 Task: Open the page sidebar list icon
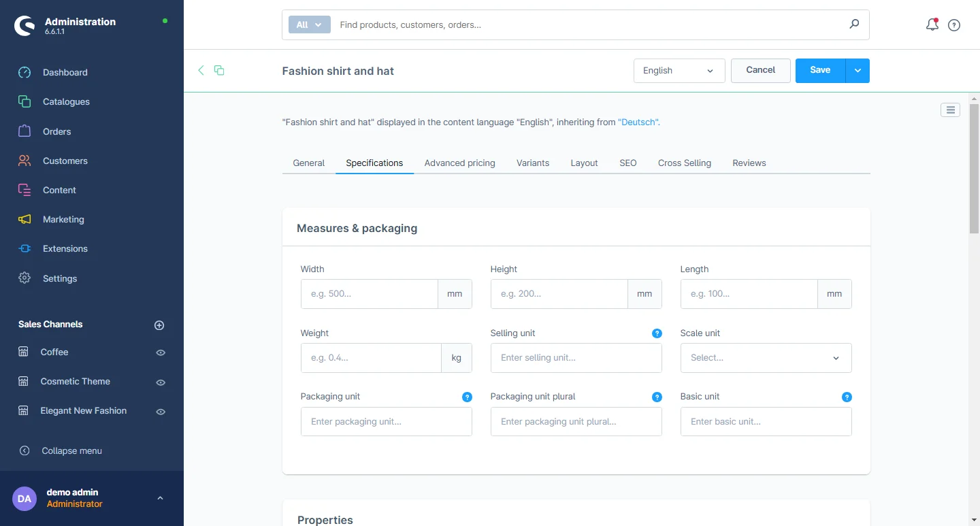(x=950, y=110)
